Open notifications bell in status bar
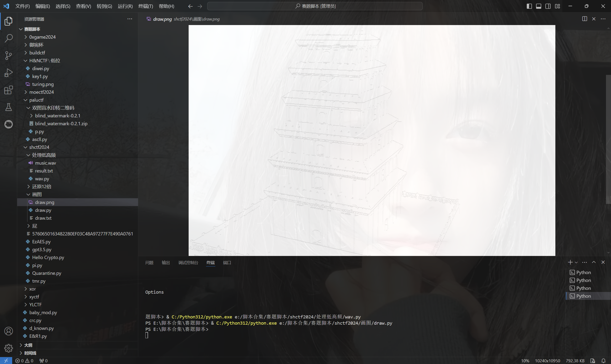This screenshot has height=364, width=611. [603, 361]
